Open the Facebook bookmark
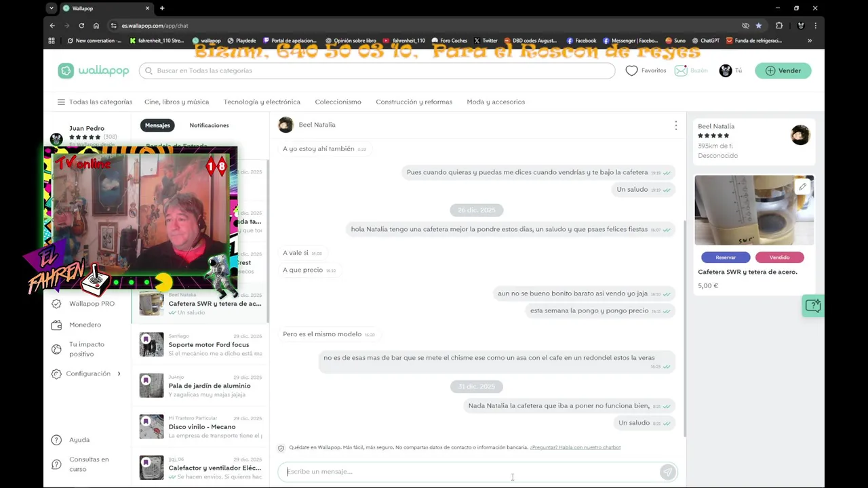Viewport: 868px width, 488px height. tap(581, 41)
